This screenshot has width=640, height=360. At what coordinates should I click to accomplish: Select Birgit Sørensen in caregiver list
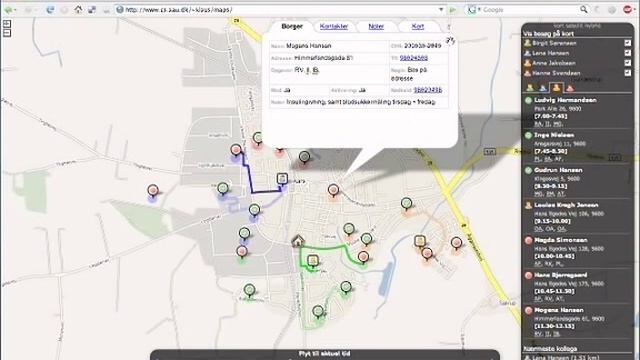tap(554, 43)
